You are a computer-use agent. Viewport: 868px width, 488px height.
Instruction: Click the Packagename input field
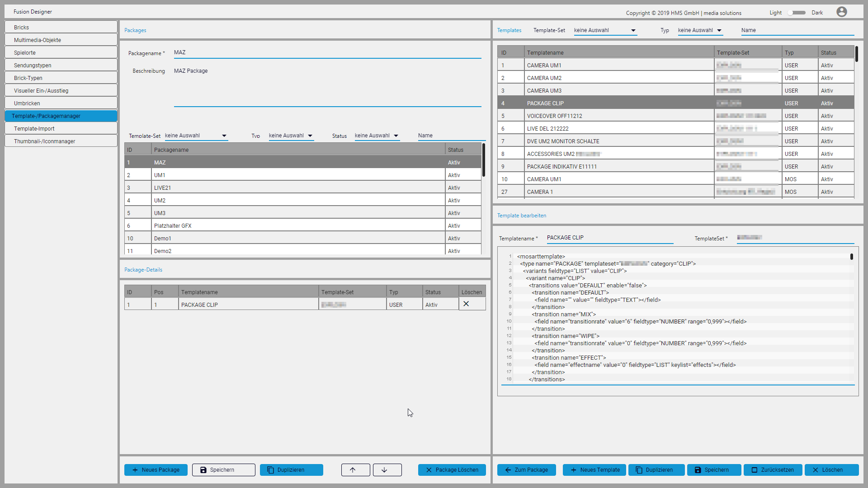point(327,52)
